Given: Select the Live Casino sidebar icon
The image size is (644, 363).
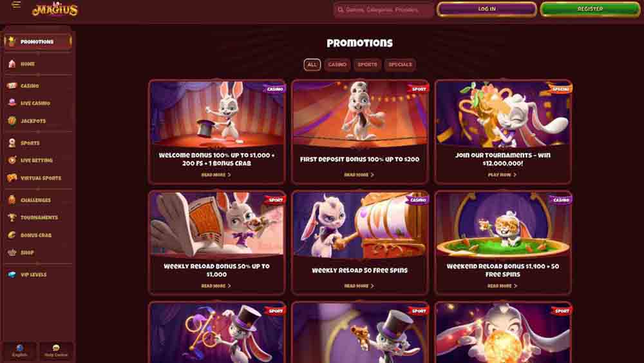Looking at the screenshot, I should coord(12,103).
